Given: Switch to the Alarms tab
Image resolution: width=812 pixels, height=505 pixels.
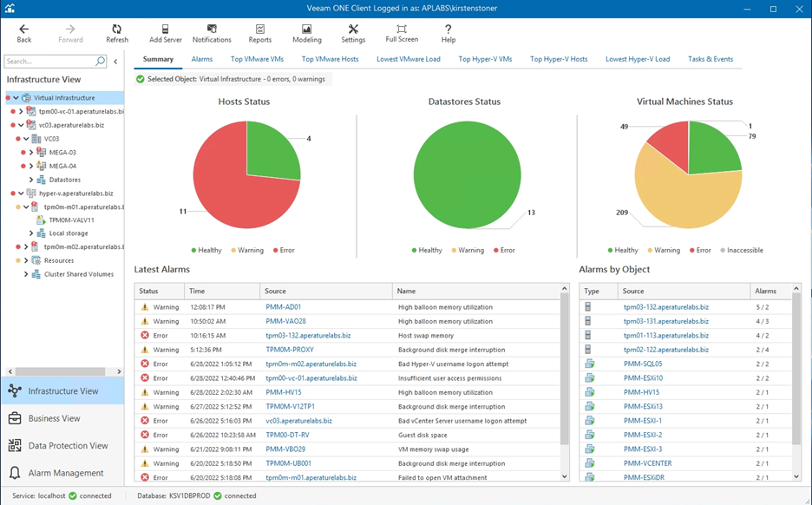Looking at the screenshot, I should point(202,59).
